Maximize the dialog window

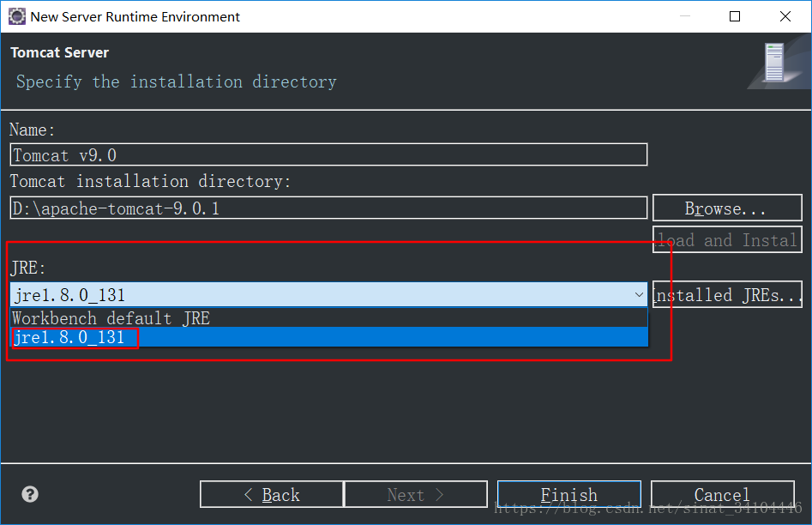pos(734,16)
